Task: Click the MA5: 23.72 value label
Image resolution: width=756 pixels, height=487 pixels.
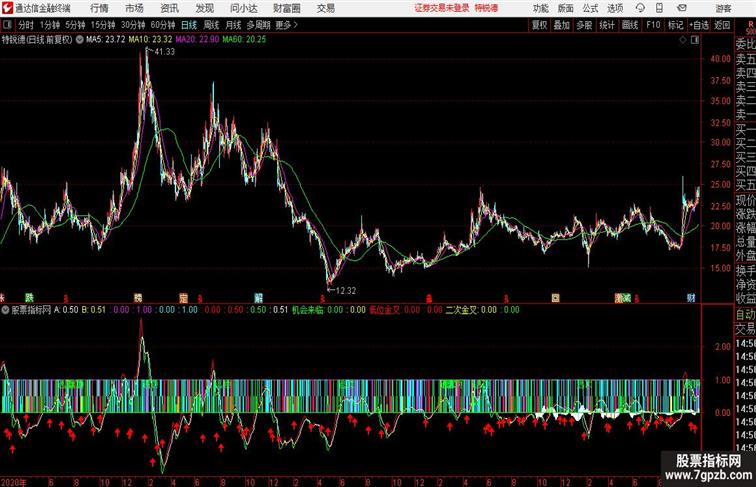Action: [106, 40]
